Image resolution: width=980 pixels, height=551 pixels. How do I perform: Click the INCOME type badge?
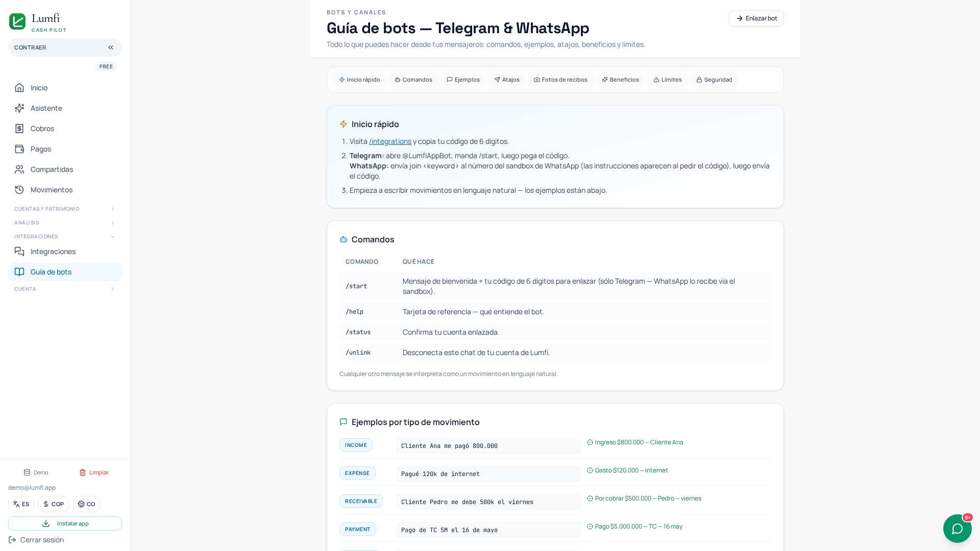tap(356, 445)
